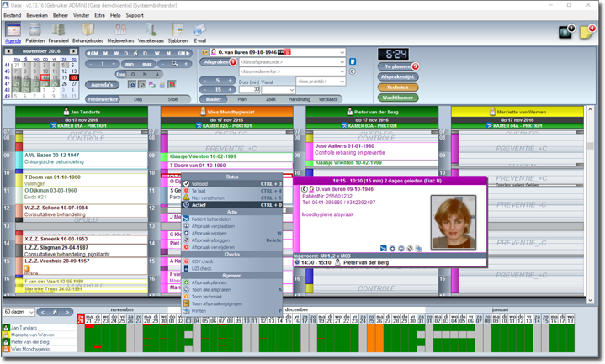Increase the 15 value with its plus button

230,89
